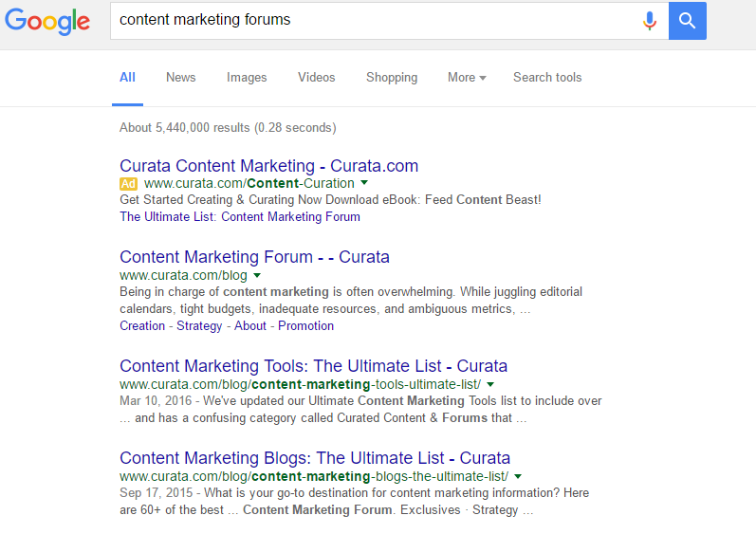Follow the Strategy sitelink

point(199,325)
